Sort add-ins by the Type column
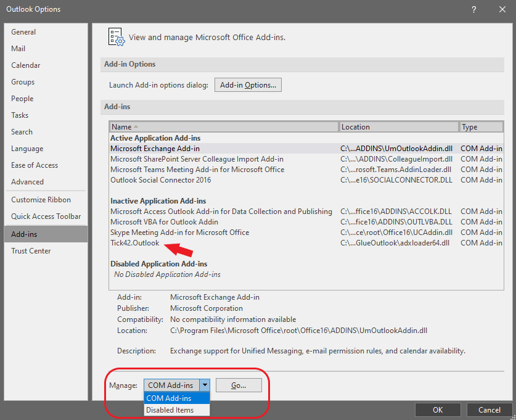The width and height of the screenshot is (516, 420). (481, 127)
